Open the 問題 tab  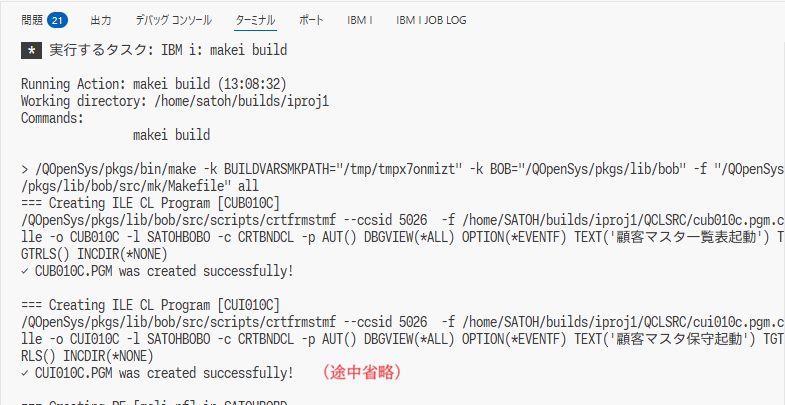pyautogui.click(x=33, y=19)
